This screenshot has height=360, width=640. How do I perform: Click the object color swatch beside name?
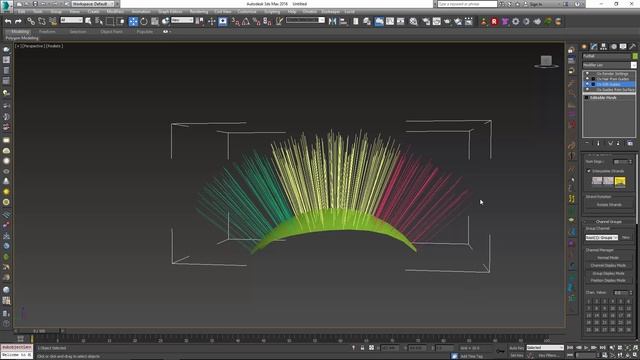pos(635,56)
